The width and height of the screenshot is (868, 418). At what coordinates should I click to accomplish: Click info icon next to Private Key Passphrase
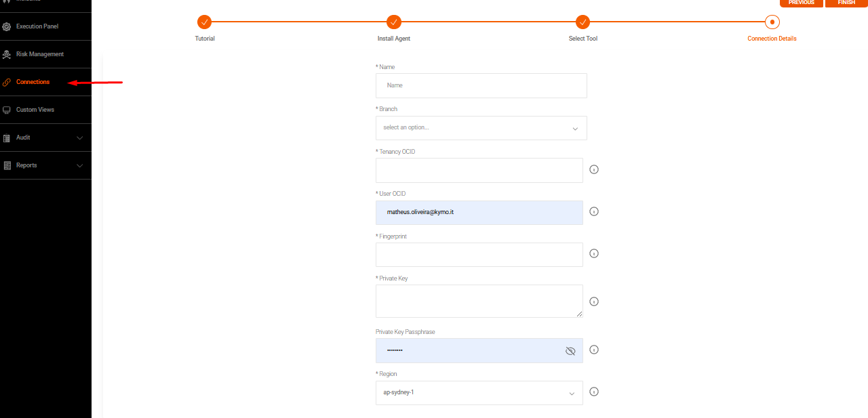point(594,350)
